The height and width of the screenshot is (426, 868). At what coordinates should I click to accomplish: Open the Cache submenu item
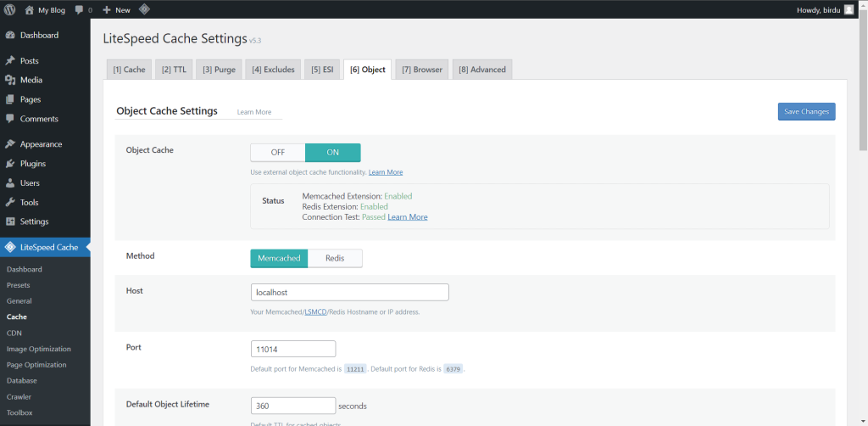[17, 317]
